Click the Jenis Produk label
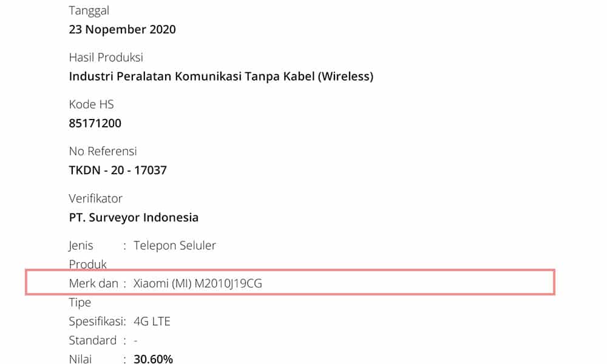The image size is (607, 364). point(87,255)
